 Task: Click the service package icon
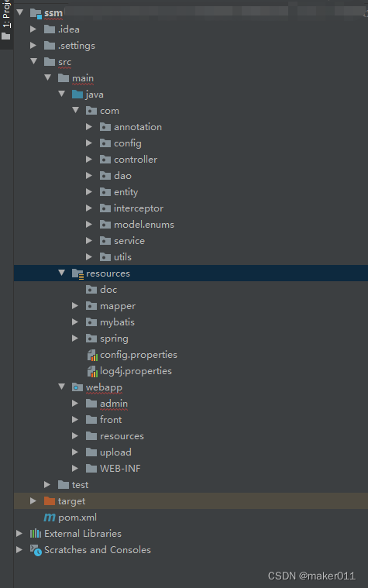[105, 241]
